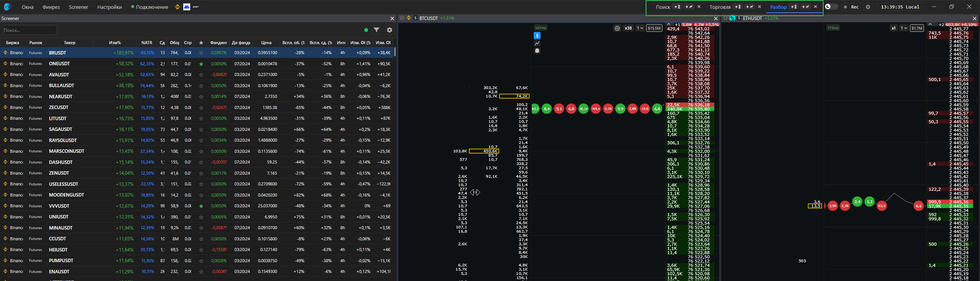980x281 pixels.
Task: Switch to the Торговля tab
Action: 720,7
